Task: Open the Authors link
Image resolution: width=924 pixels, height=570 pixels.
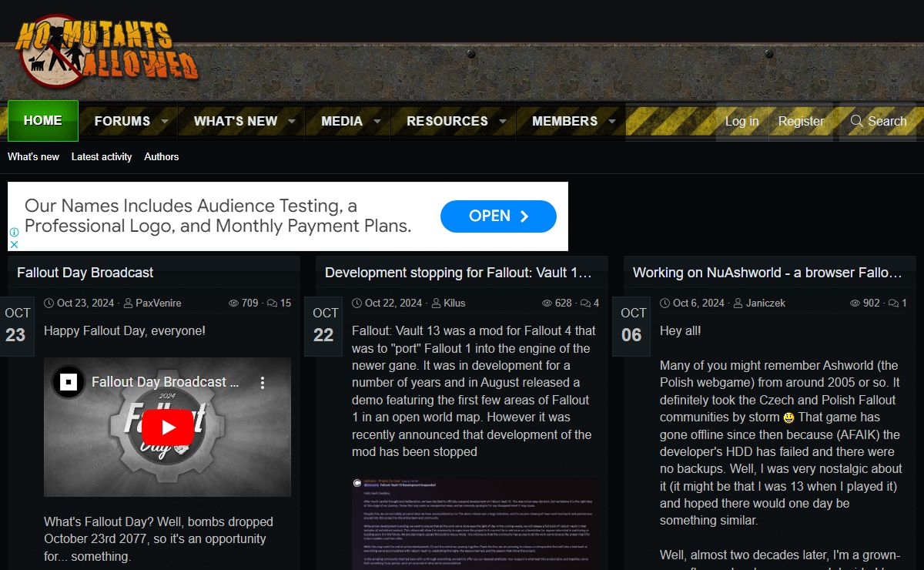Action: pos(162,156)
